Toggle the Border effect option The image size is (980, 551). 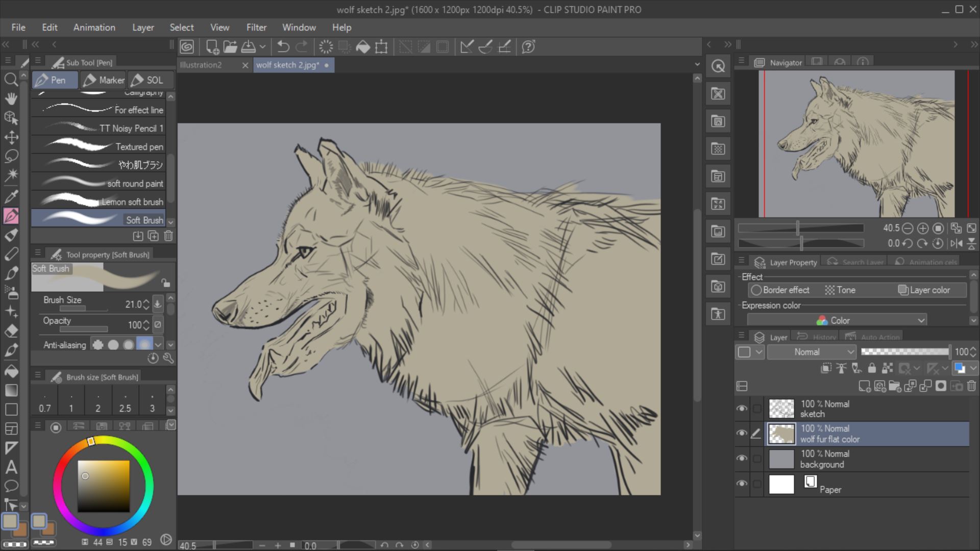pyautogui.click(x=780, y=290)
